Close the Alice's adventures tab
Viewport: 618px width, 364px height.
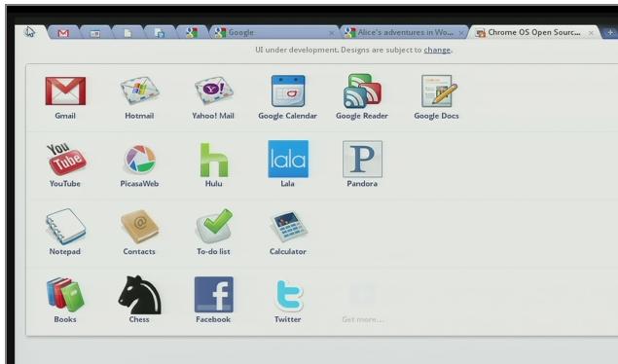coord(461,33)
